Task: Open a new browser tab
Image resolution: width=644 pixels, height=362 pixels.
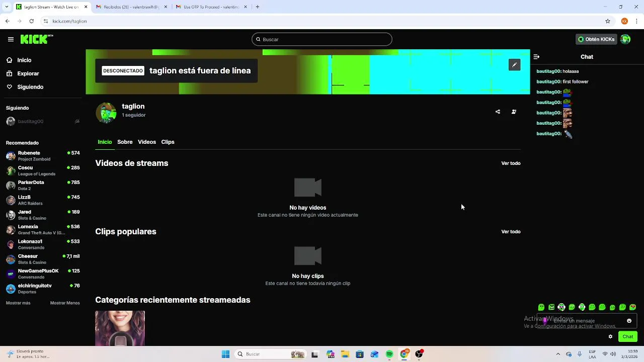Action: [258, 7]
